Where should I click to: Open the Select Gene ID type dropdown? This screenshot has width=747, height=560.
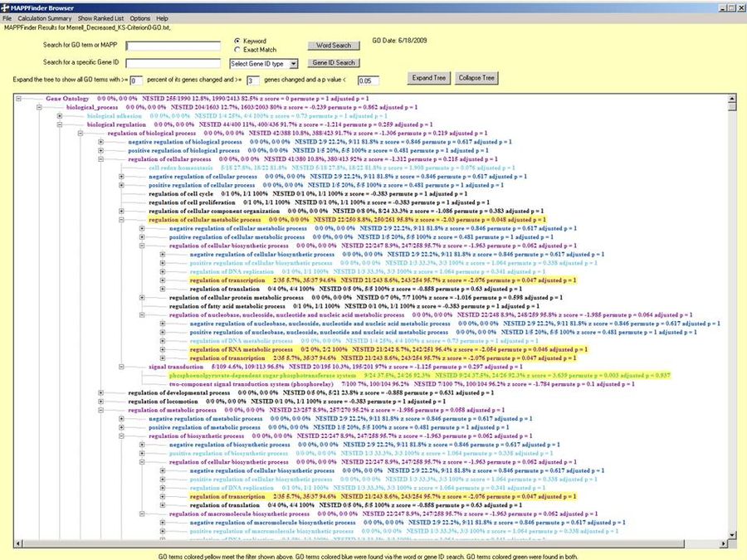(294, 64)
